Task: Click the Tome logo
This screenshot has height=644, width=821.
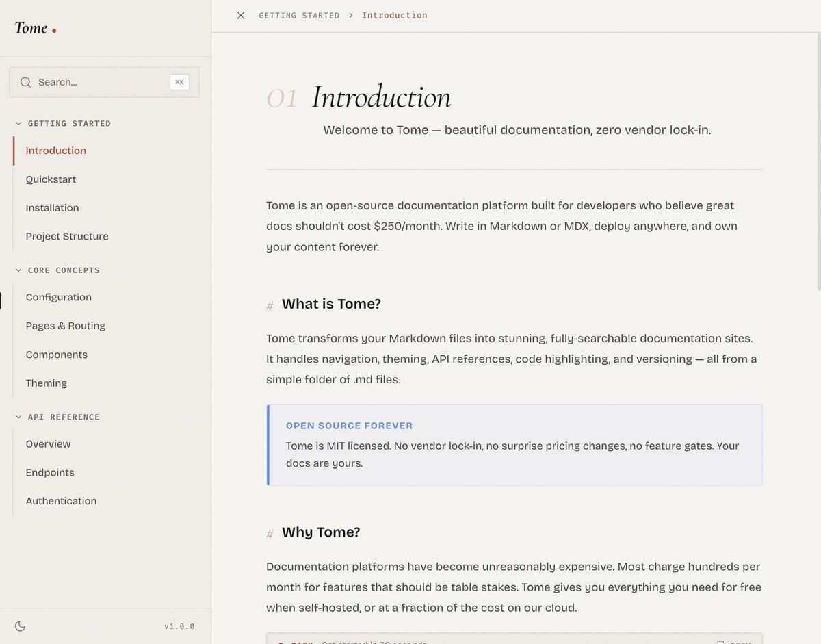Action: click(x=36, y=28)
